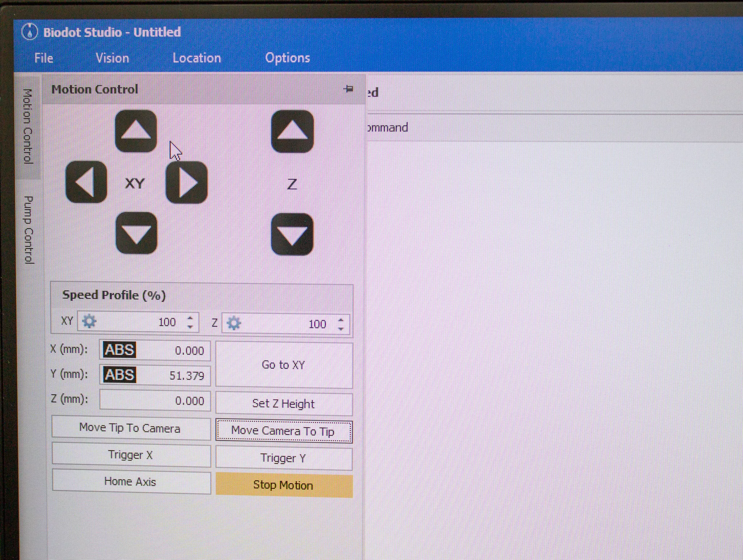Click the Z (mm) value field
This screenshot has width=743, height=560.
pyautogui.click(x=155, y=400)
